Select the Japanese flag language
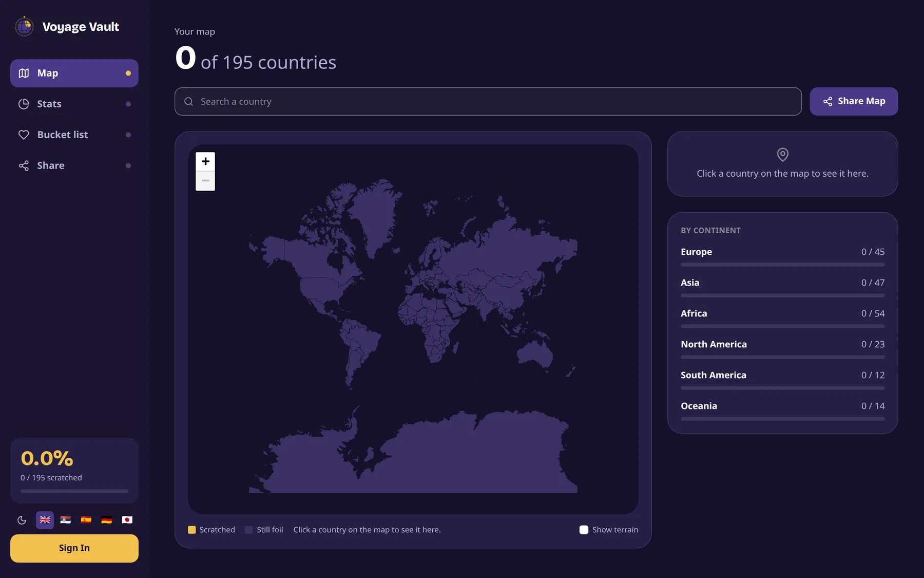 127,520
